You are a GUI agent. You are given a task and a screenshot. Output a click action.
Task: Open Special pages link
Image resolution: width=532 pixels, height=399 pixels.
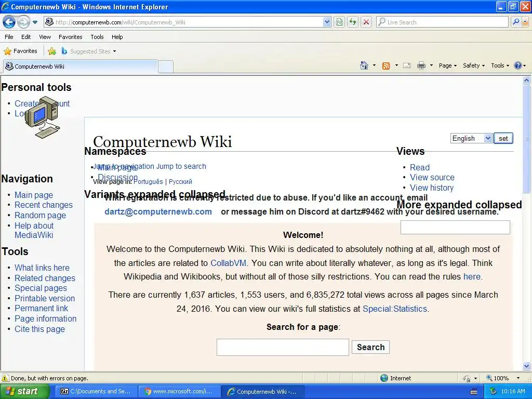coord(41,288)
